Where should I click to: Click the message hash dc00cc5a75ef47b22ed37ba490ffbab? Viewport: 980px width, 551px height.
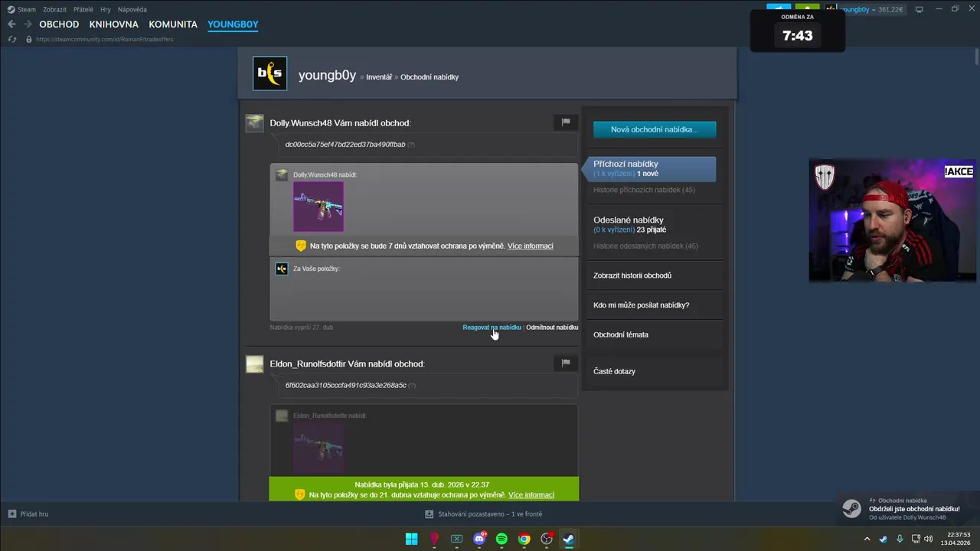click(345, 145)
